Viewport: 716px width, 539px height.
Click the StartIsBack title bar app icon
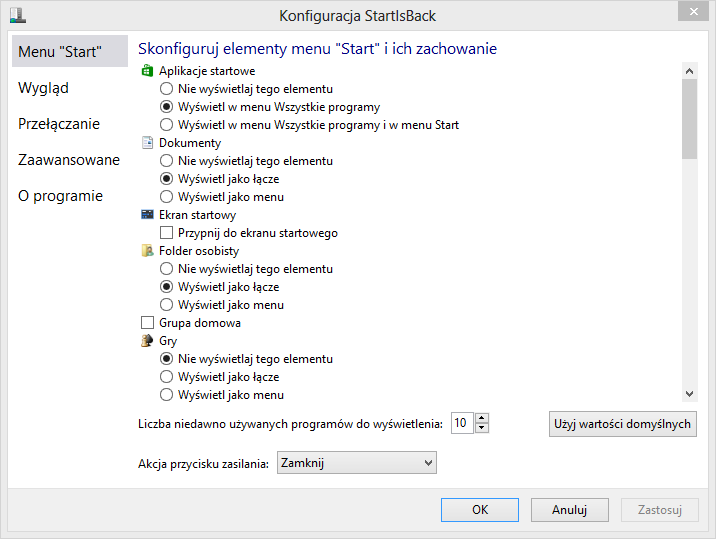coord(18,15)
